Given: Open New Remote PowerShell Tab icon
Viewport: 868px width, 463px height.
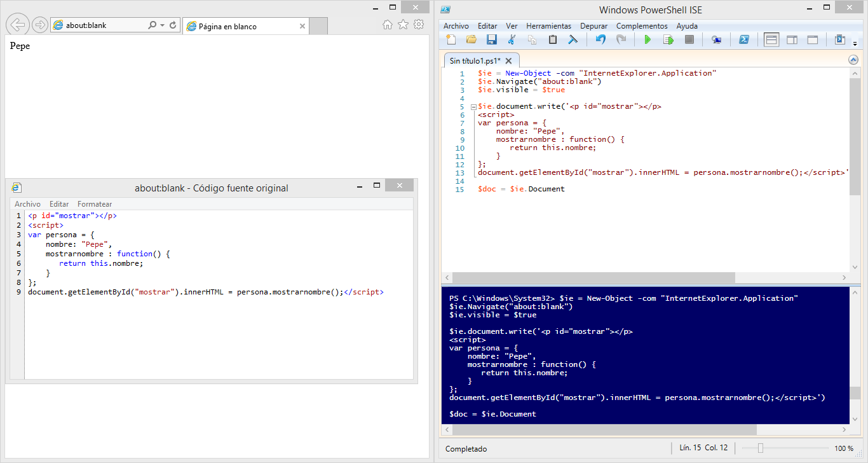Looking at the screenshot, I should point(717,40).
